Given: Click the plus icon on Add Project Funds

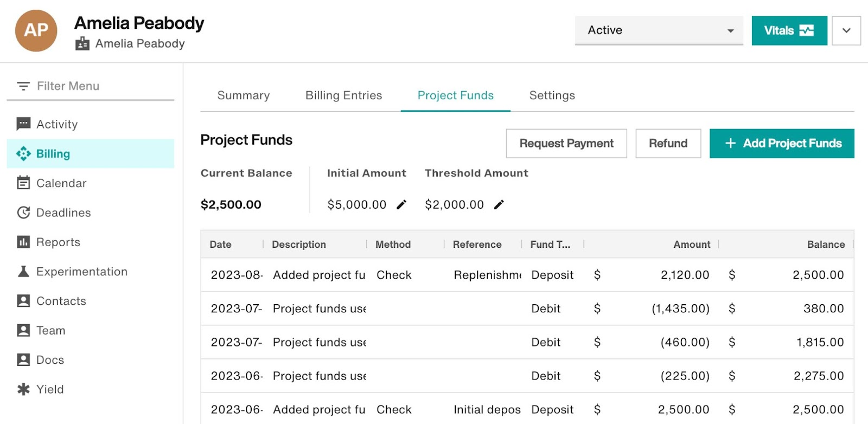Looking at the screenshot, I should (x=730, y=143).
